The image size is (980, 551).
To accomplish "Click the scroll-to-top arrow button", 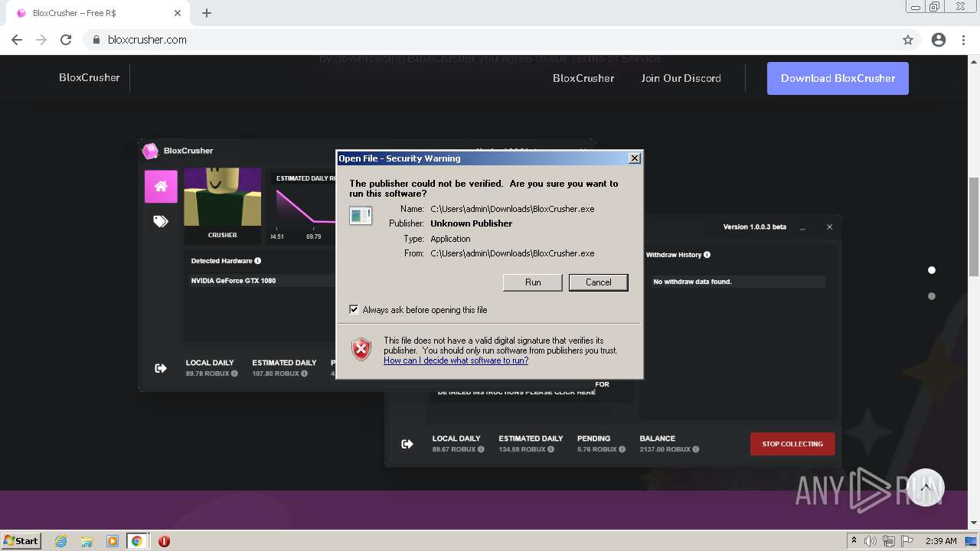I will point(926,487).
